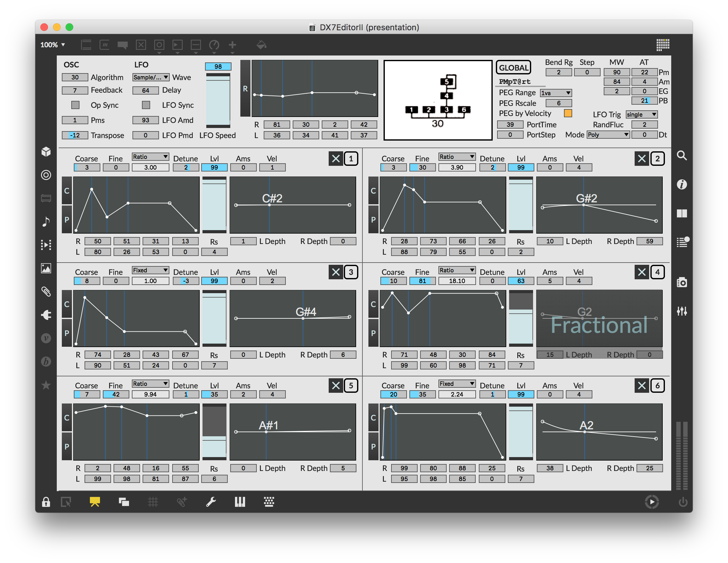Click the list with dot icon on right sidebar

pos(683,242)
